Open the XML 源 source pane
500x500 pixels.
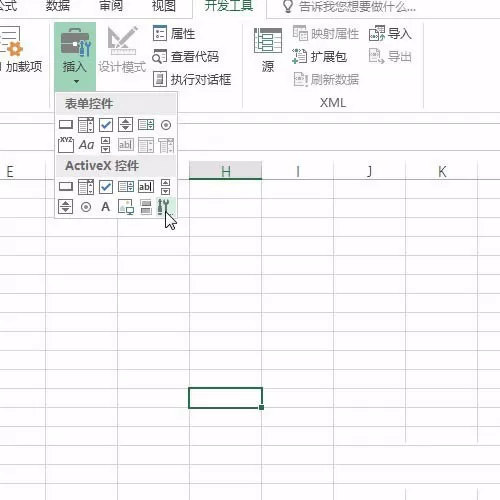pos(268,50)
